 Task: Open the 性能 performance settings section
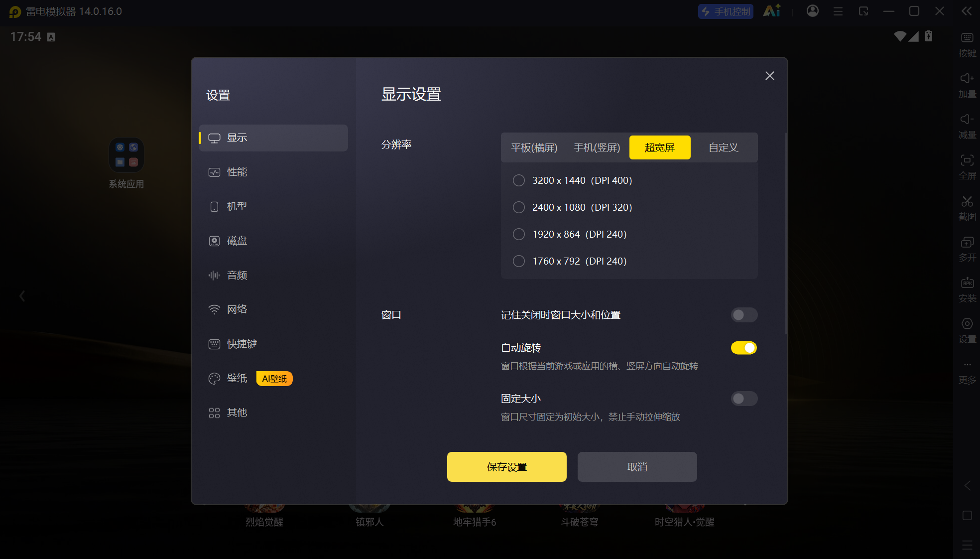273,172
